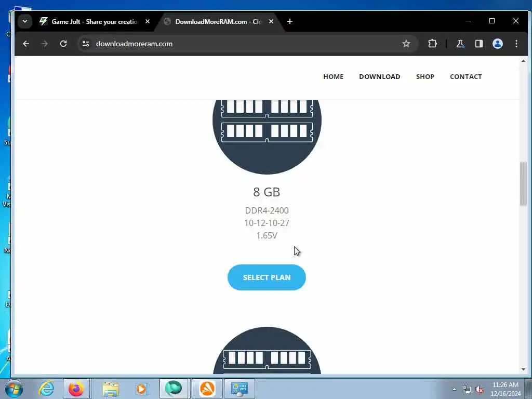The image size is (532, 399).
Task: Click the 1.65V voltage text
Action: (x=267, y=235)
